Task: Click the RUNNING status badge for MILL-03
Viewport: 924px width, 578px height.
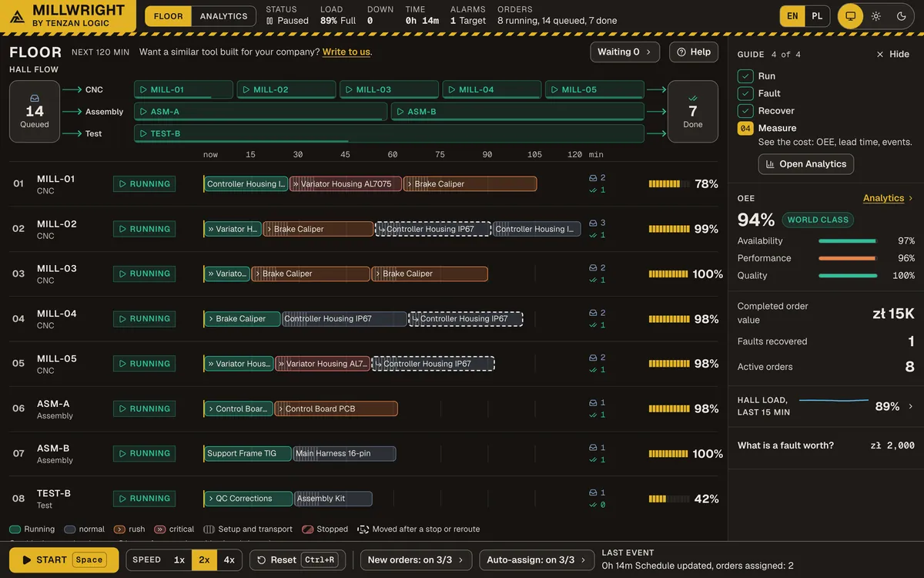Action: point(145,274)
